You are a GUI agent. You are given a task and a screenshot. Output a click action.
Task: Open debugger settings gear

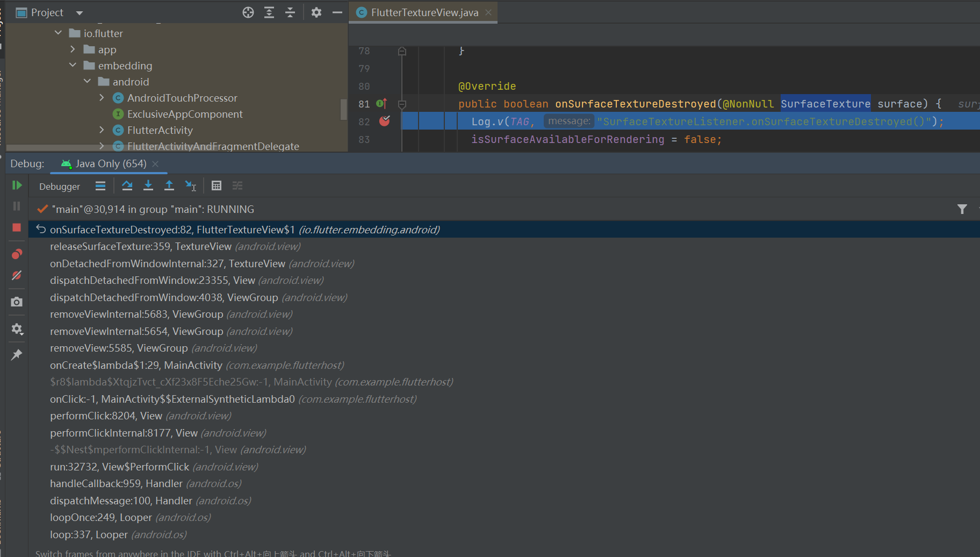click(17, 329)
